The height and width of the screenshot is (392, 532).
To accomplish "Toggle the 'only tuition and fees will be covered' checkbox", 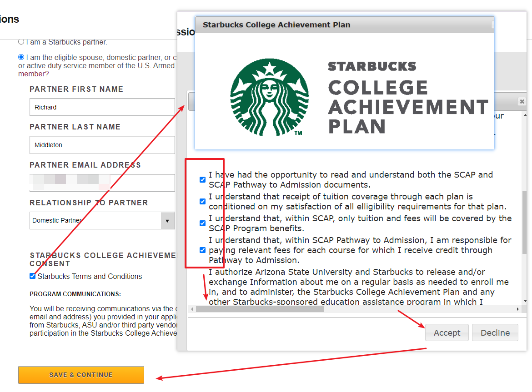I will [202, 223].
